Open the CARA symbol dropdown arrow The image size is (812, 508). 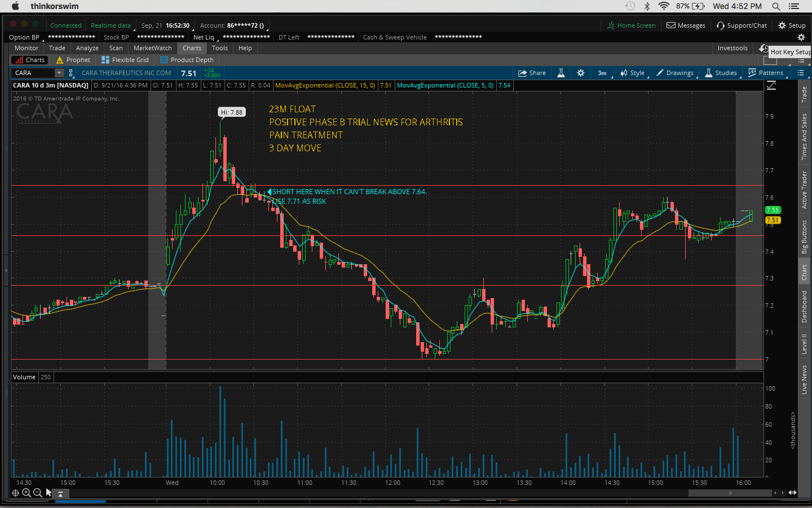tap(59, 73)
